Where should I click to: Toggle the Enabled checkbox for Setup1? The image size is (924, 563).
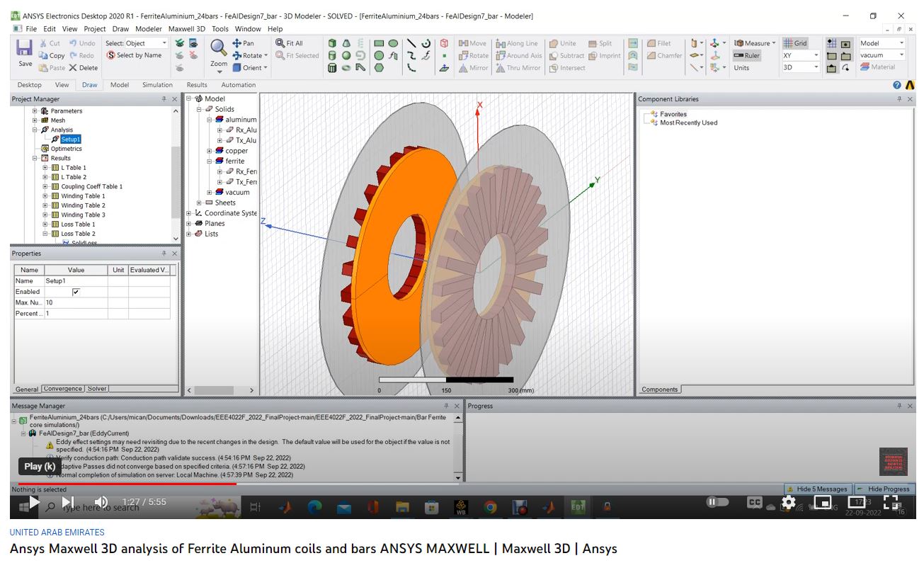(76, 292)
